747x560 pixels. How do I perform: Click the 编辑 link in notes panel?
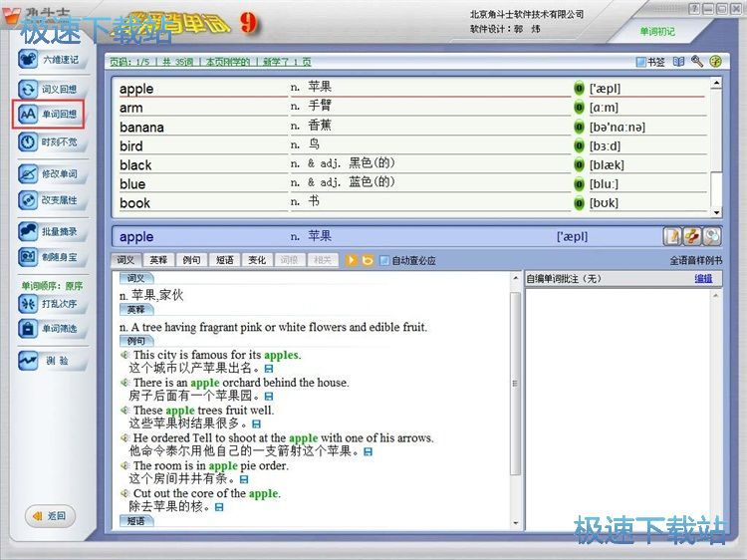coord(703,279)
